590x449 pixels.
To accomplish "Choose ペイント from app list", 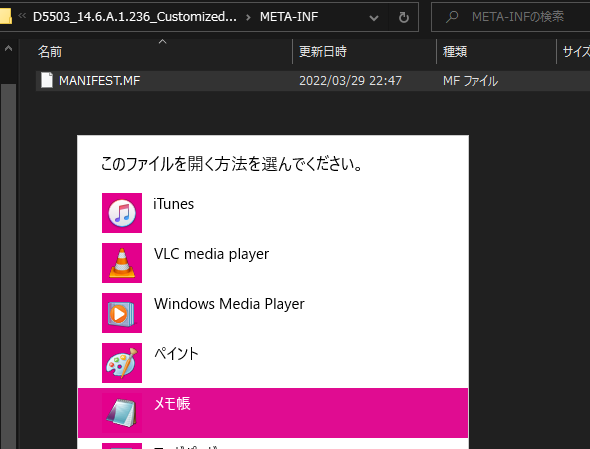I will click(273, 363).
